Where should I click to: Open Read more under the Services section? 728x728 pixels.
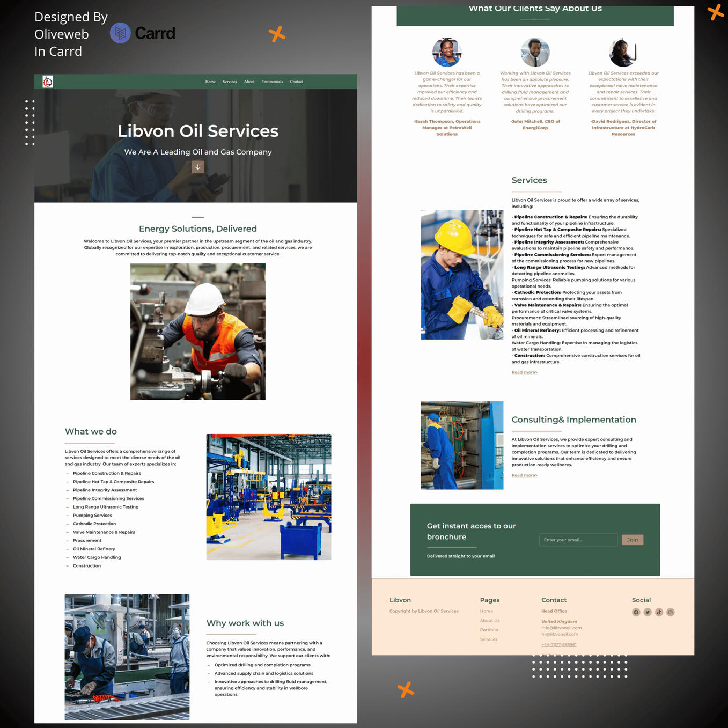point(524,372)
